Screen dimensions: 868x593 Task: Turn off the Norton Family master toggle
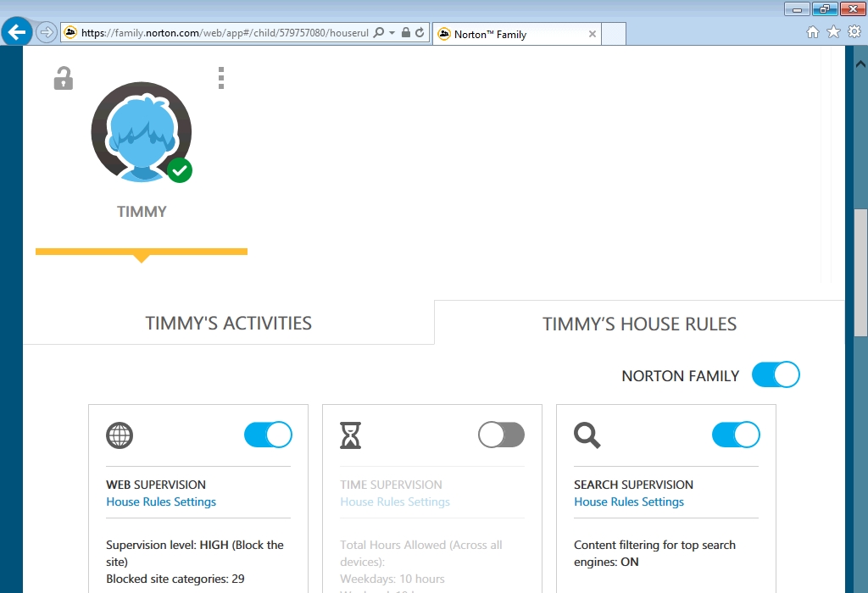point(776,374)
